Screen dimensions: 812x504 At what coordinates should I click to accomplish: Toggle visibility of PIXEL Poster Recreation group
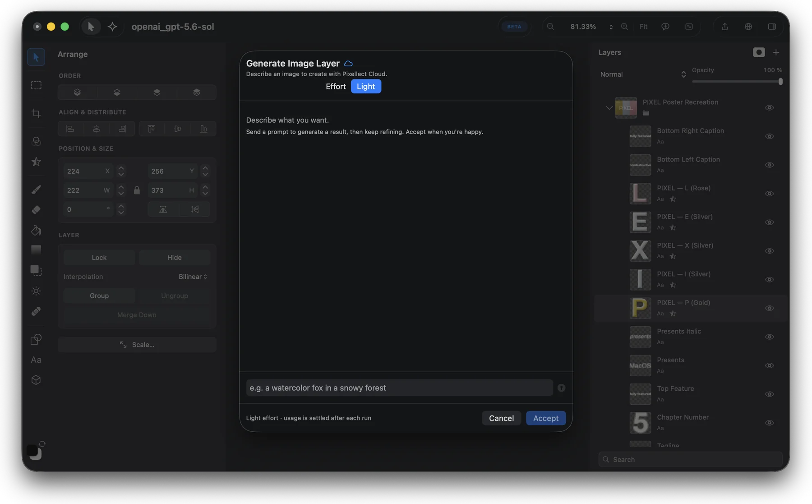point(770,108)
